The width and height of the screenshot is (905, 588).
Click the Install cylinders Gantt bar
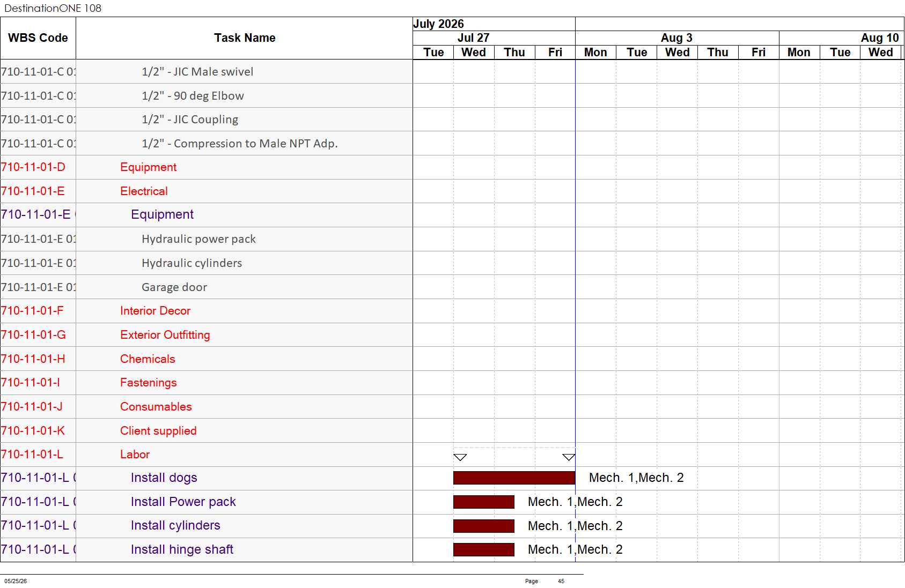(x=483, y=526)
